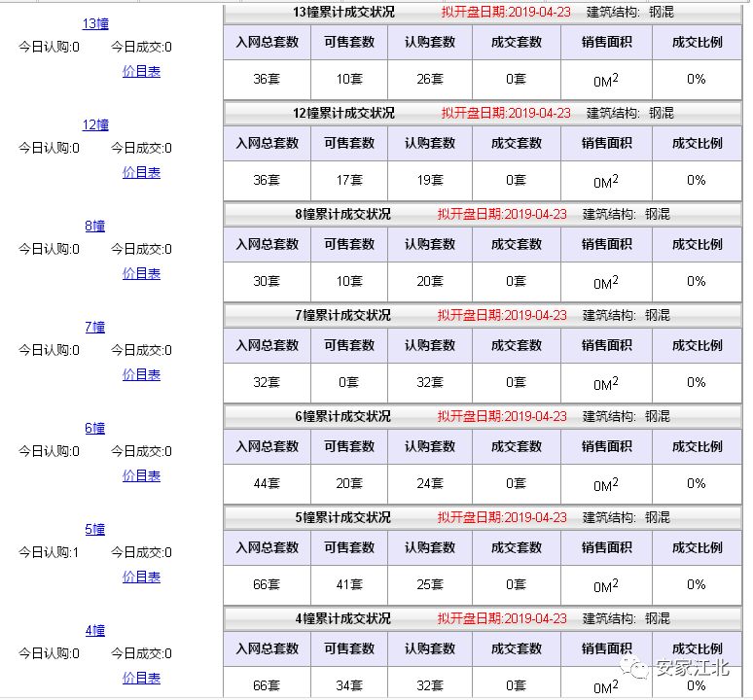Click 7幢 total units cell 32套
The width and height of the screenshot is (753, 700).
(x=267, y=382)
